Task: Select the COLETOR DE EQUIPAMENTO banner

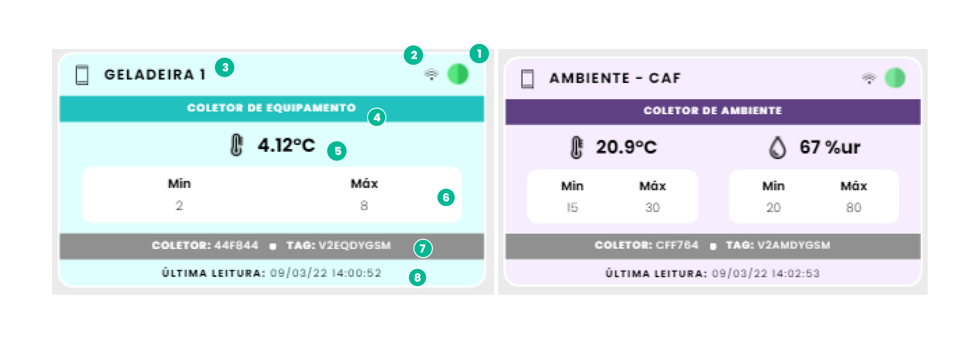Action: coord(271,108)
